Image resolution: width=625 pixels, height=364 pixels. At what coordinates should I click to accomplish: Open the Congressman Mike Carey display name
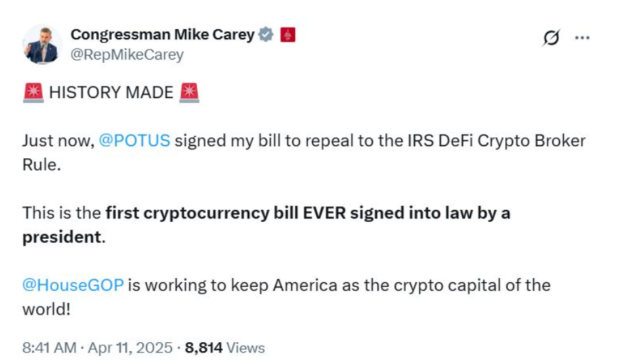[x=163, y=34]
